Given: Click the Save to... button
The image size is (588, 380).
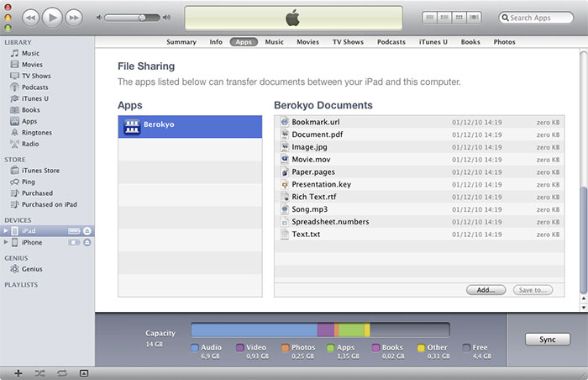Looking at the screenshot, I should tap(533, 290).
